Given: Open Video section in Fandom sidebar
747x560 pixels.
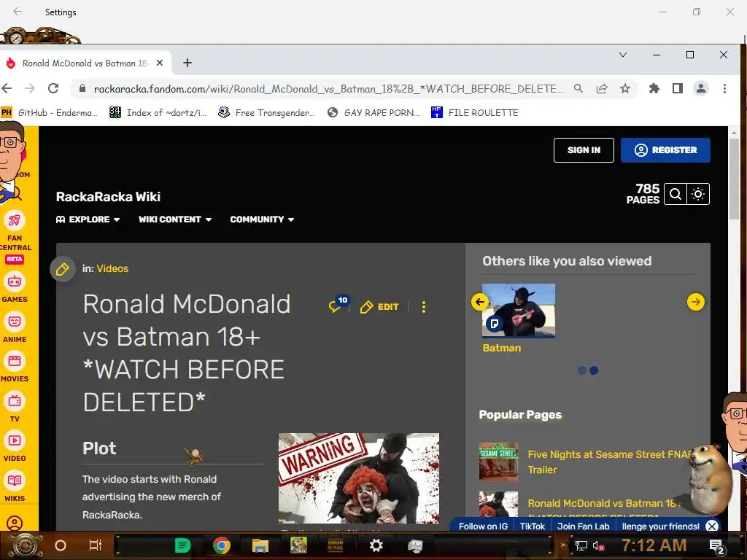Looking at the screenshot, I should click(x=15, y=447).
